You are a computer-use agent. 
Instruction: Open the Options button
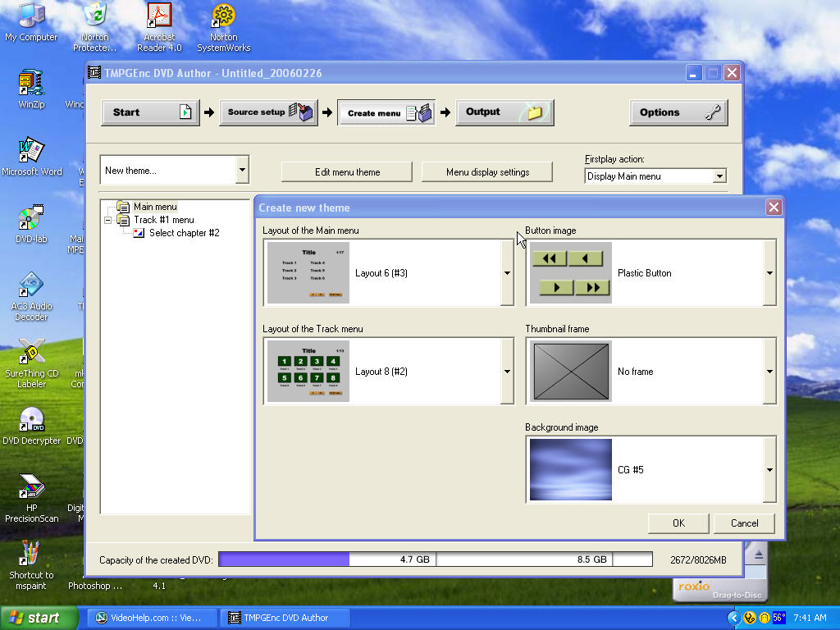click(678, 112)
